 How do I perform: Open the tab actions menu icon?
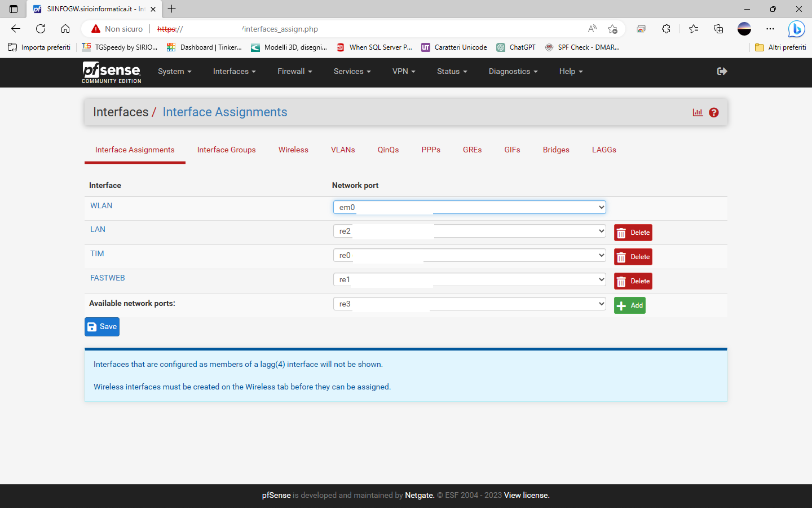coord(14,9)
